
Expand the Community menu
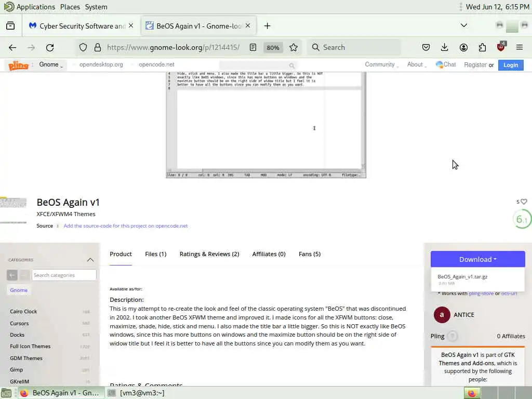pyautogui.click(x=381, y=64)
